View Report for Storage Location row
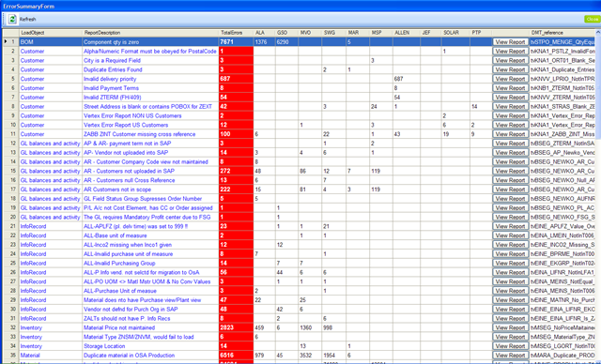The image size is (601, 364). pyautogui.click(x=510, y=346)
